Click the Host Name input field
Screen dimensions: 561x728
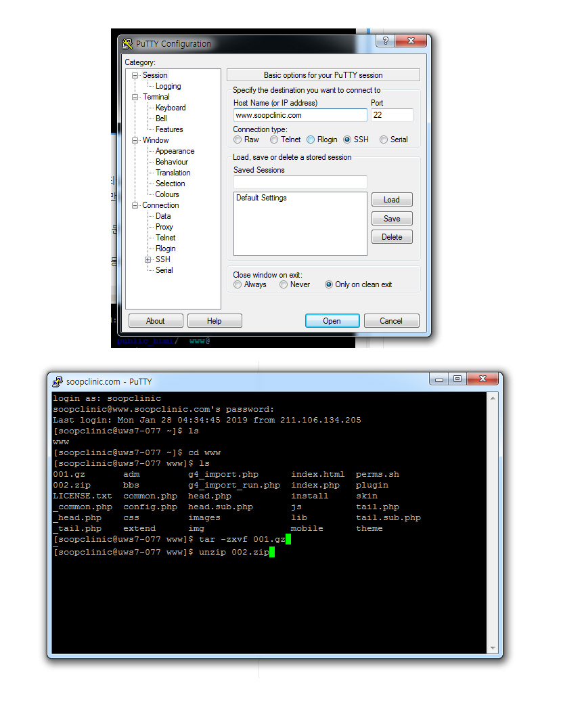click(x=300, y=115)
